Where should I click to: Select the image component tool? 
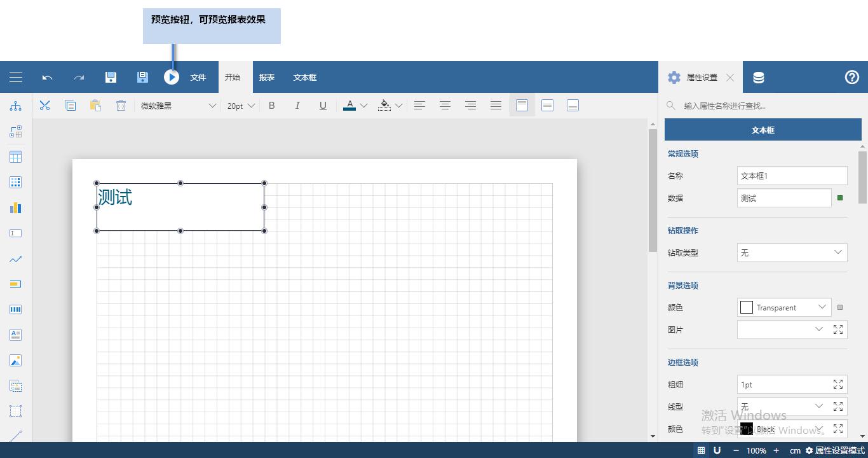coord(15,360)
